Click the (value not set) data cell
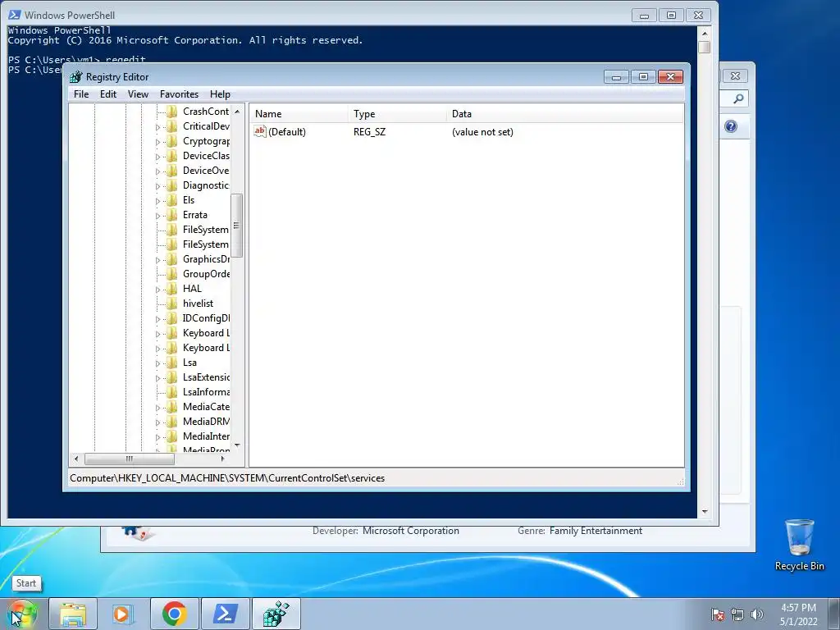The height and width of the screenshot is (630, 840). pos(482,132)
